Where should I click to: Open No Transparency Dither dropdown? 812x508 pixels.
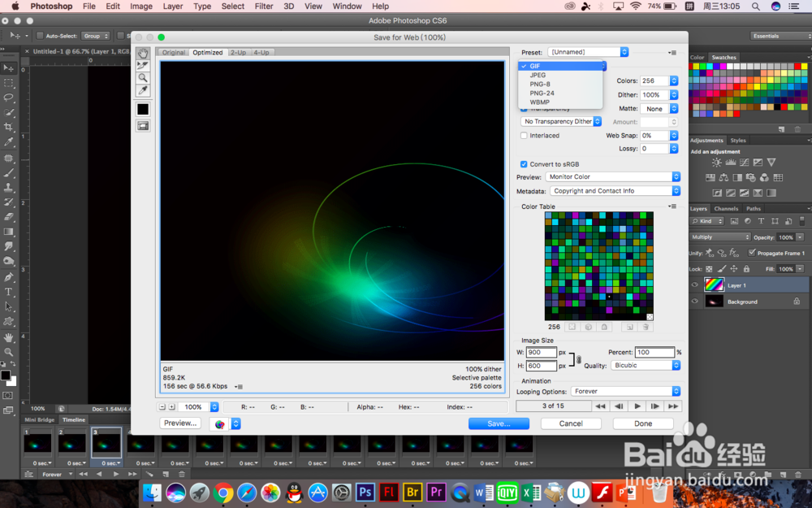click(561, 121)
